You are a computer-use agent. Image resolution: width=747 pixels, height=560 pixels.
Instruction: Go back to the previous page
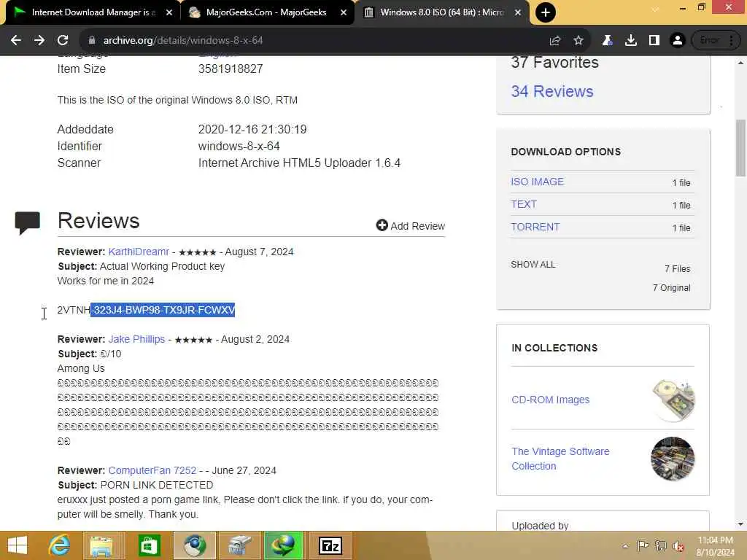click(x=16, y=41)
